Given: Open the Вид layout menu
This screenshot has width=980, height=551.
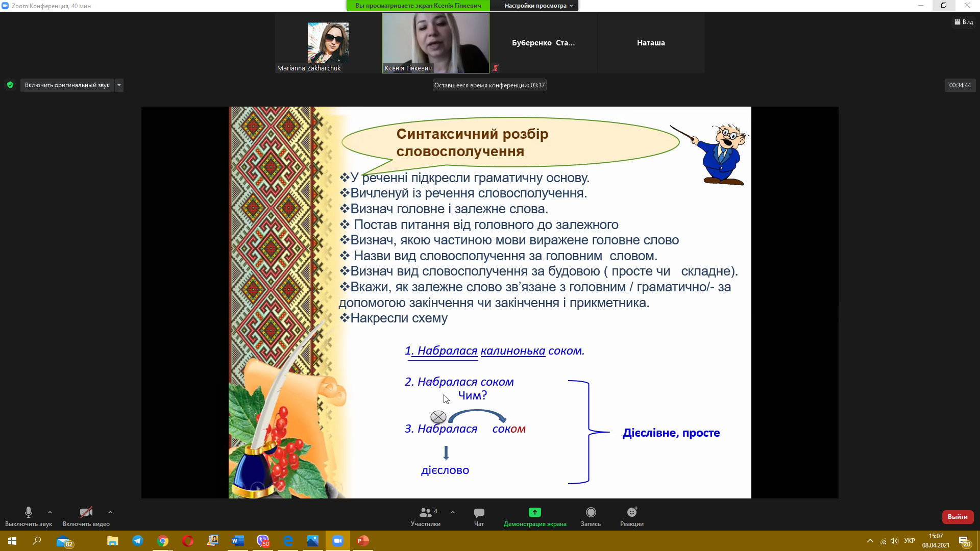Looking at the screenshot, I should coord(964,22).
